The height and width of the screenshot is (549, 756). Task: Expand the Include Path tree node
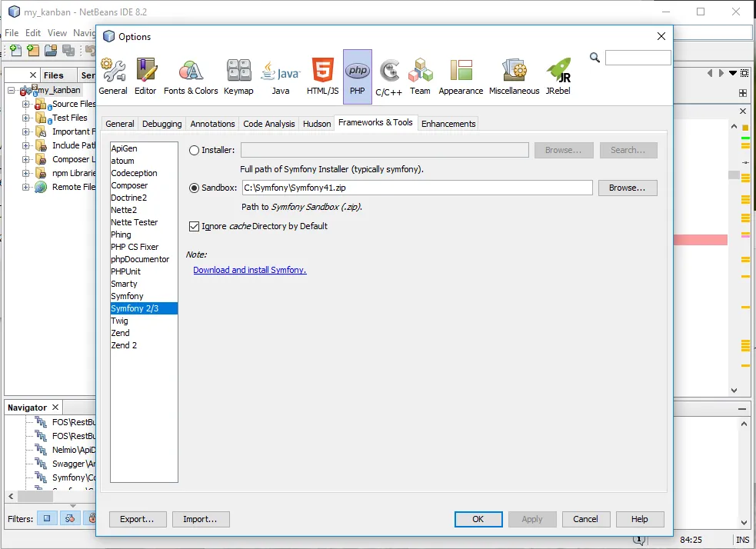click(x=25, y=145)
